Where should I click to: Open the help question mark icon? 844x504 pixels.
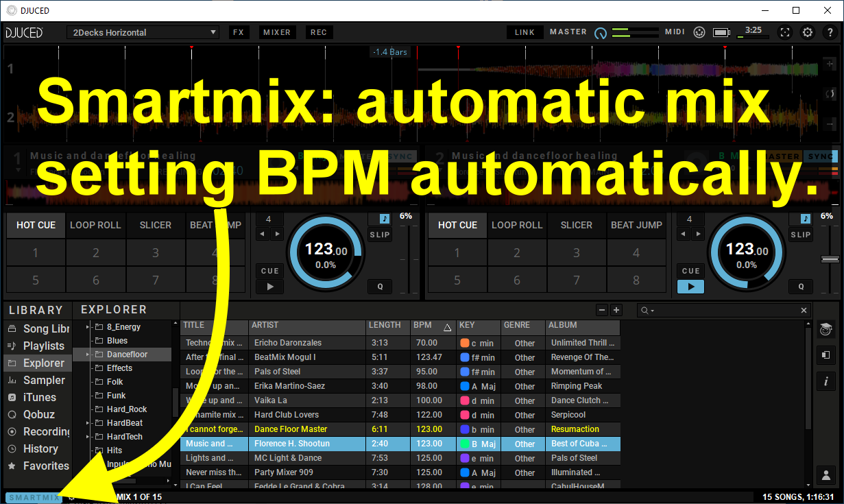pyautogui.click(x=829, y=32)
